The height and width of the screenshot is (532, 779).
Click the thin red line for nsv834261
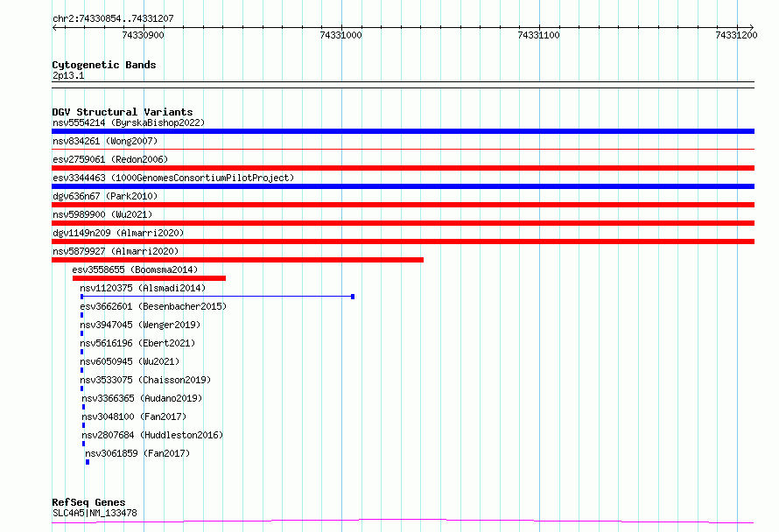[x=403, y=149]
